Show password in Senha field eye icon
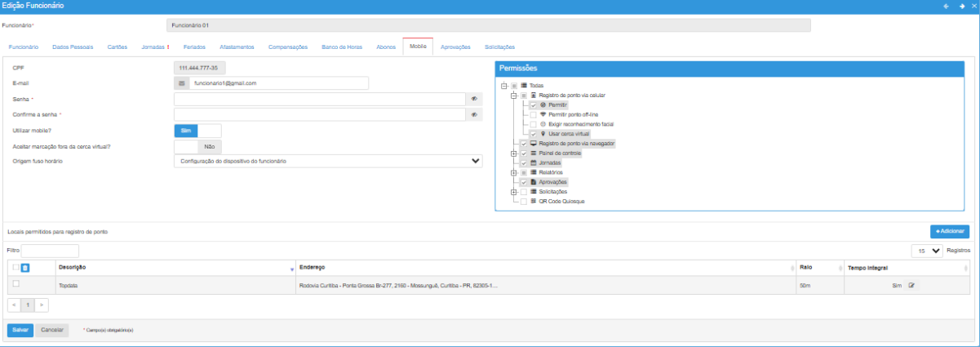Viewport: 980px width, 347px height. pos(473,99)
